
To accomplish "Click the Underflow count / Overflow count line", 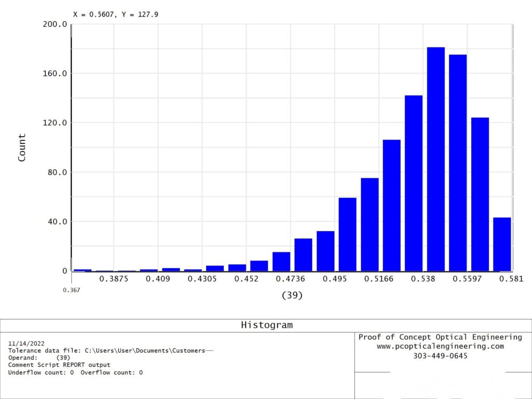I will click(75, 373).
